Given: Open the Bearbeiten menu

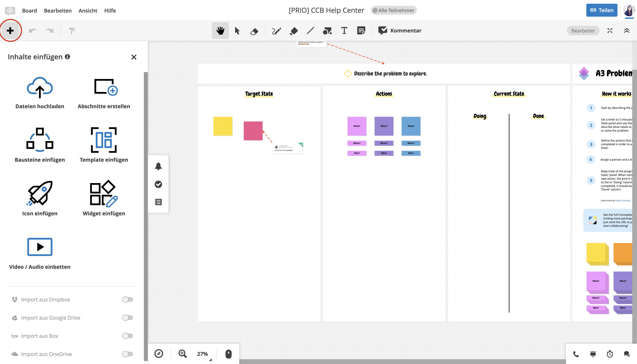Looking at the screenshot, I should click(x=58, y=11).
